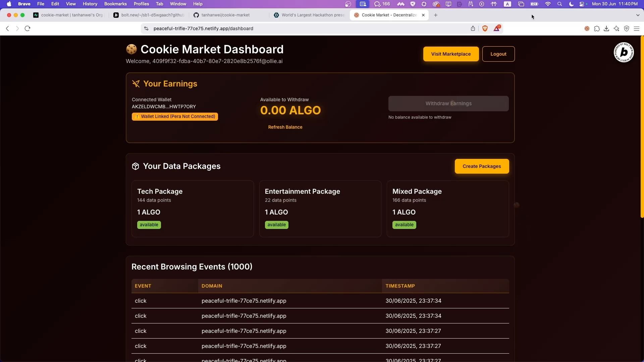Click the Logout button
The width and height of the screenshot is (644, 362).
(498, 54)
